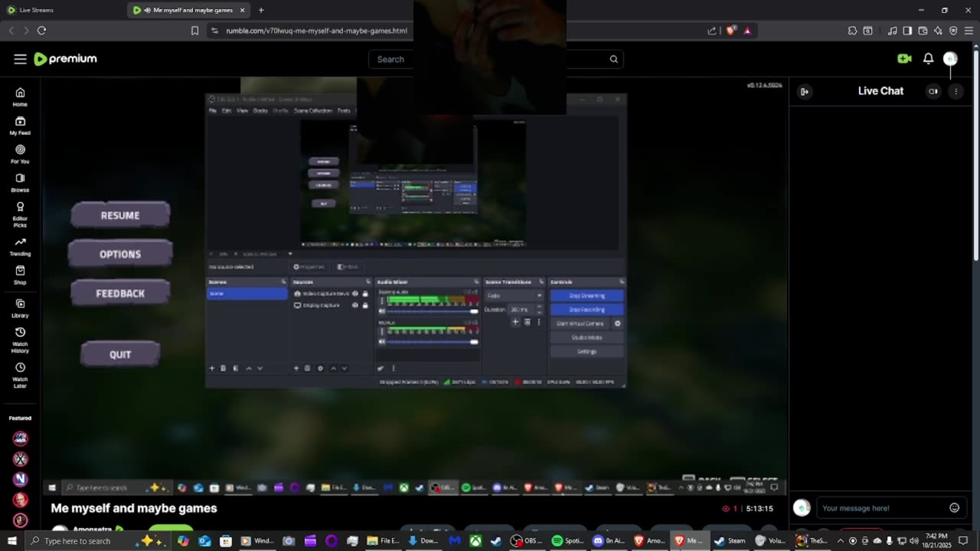The image size is (980, 551).
Task: Open Trending in the Rumble sidebar
Action: (20, 246)
